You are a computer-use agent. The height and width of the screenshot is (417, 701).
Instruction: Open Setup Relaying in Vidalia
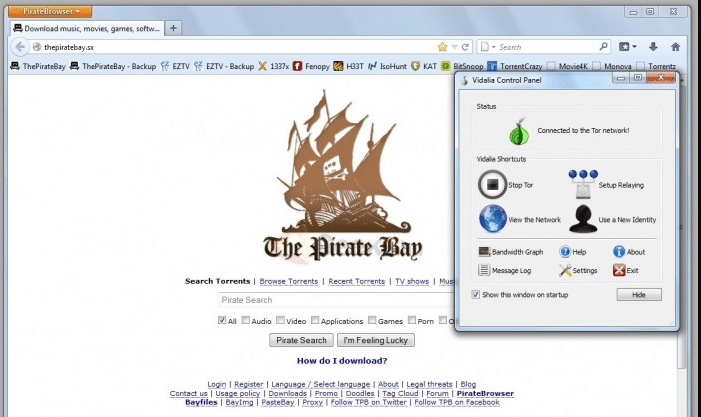(x=606, y=184)
